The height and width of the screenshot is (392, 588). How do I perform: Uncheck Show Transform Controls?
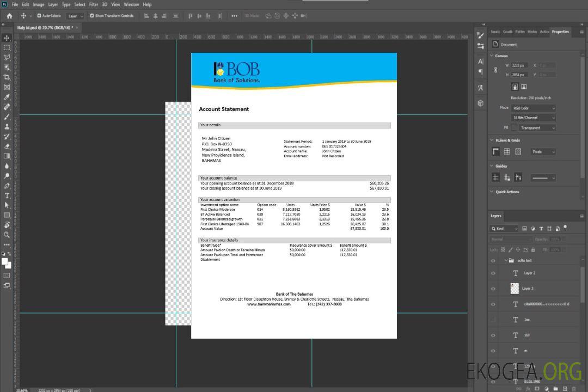[92, 16]
